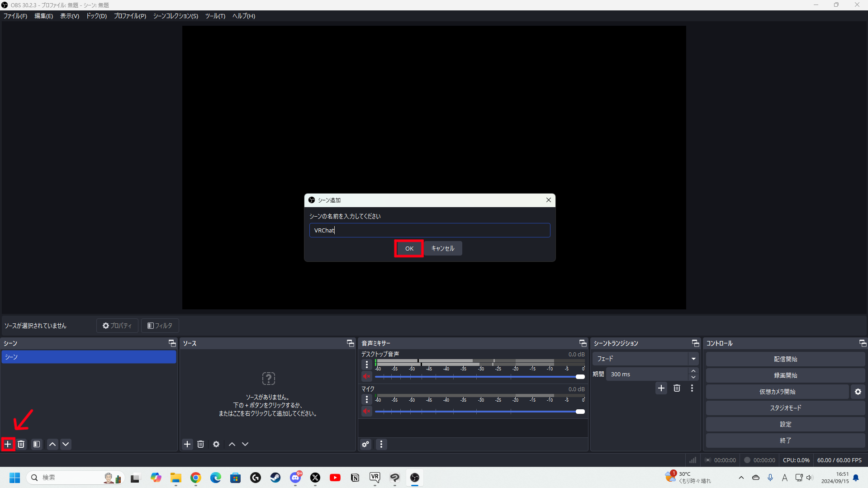Open advanced audio properties gear icon

point(365,444)
